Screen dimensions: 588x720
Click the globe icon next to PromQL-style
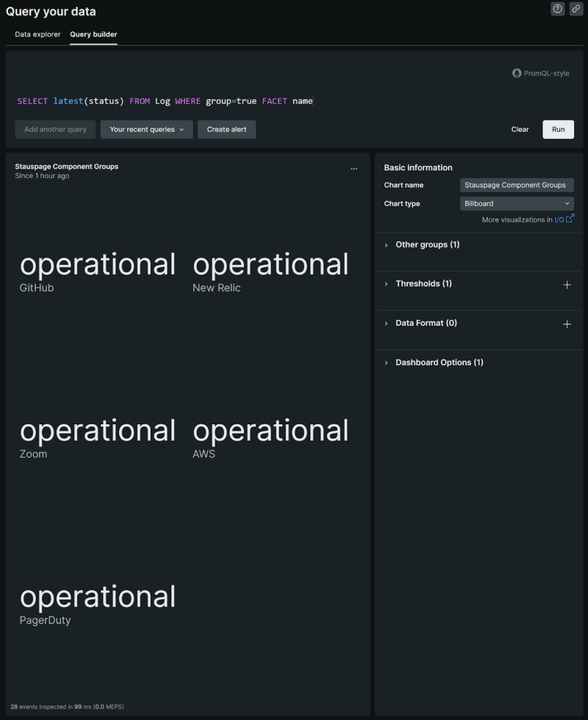pos(517,73)
